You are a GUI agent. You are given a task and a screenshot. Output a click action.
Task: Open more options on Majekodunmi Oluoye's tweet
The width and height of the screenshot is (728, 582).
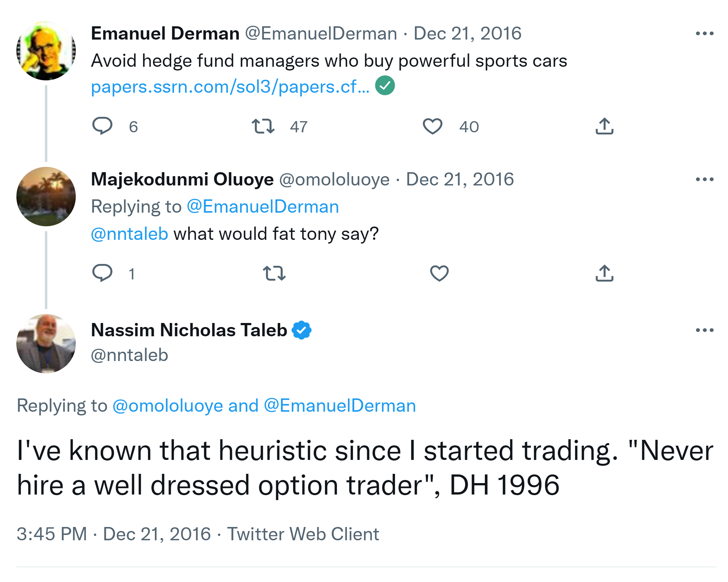tap(704, 180)
